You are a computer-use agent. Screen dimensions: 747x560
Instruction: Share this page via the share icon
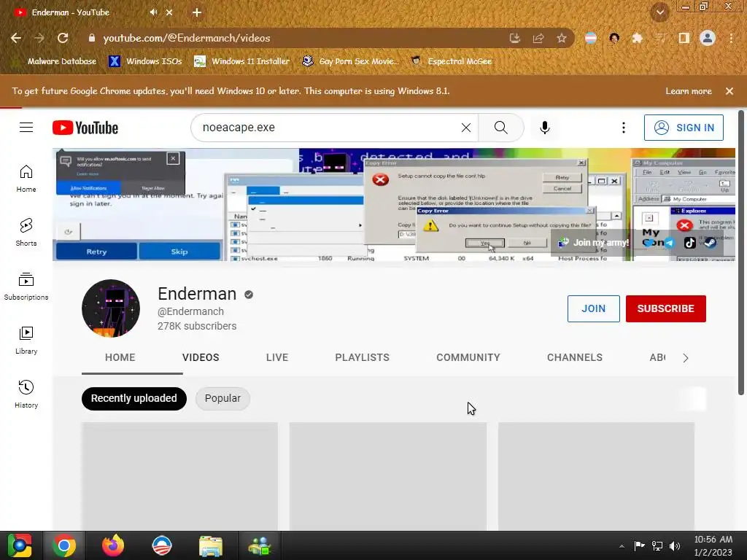pos(538,38)
